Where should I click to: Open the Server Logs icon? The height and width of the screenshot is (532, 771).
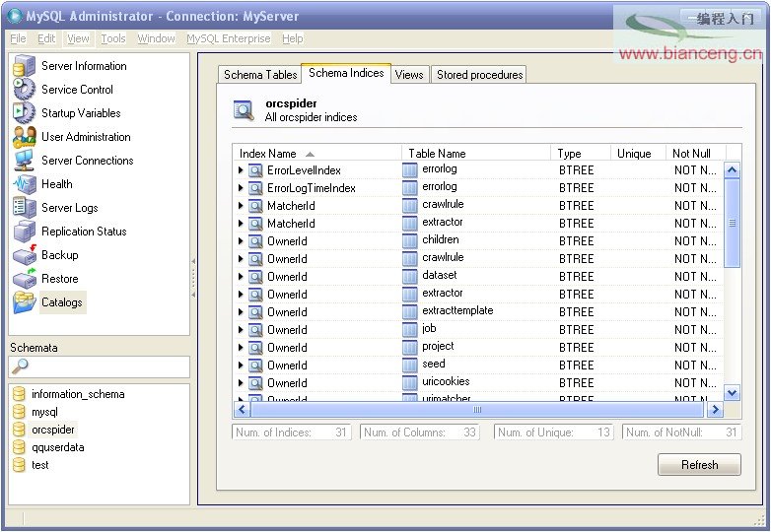24,208
